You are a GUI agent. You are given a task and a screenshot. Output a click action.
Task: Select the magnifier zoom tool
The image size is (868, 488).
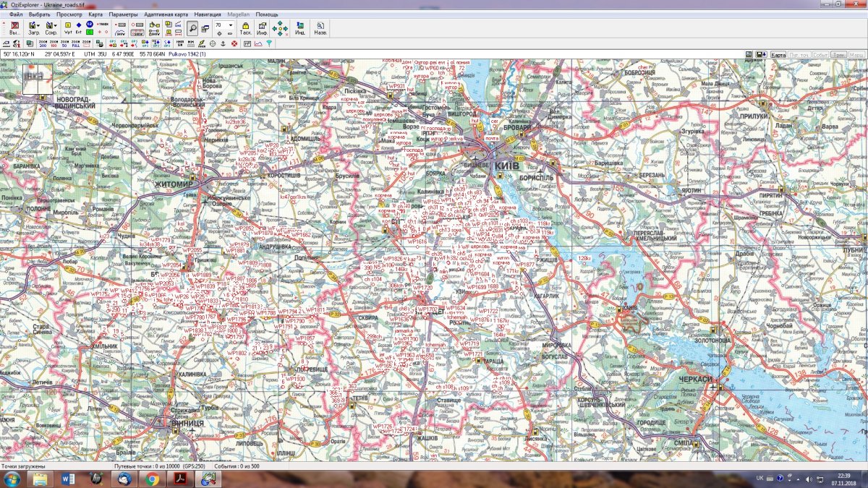pyautogui.click(x=193, y=28)
